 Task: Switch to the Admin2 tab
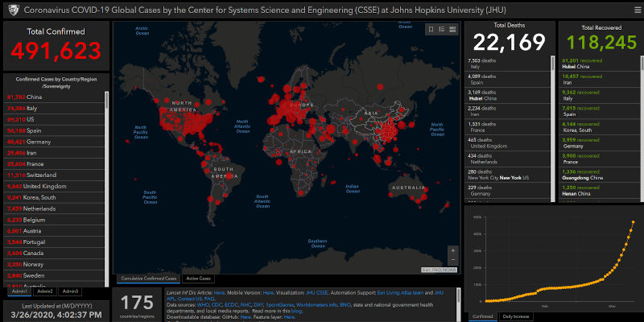pyautogui.click(x=45, y=291)
